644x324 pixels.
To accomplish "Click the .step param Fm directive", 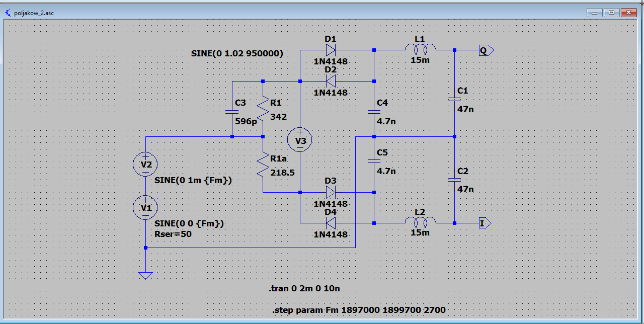I will click(359, 310).
